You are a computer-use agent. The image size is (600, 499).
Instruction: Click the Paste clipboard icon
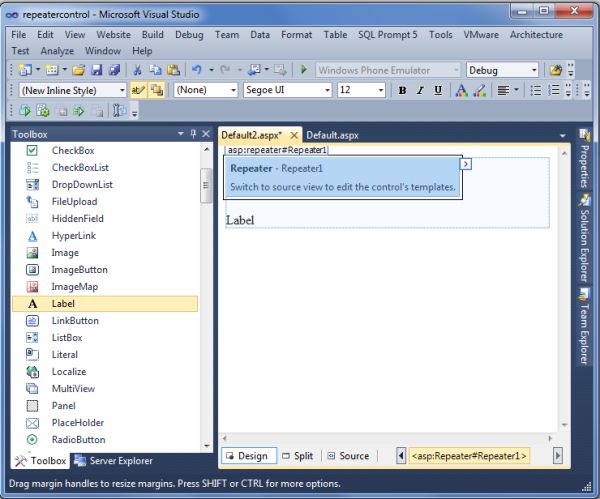[173, 70]
